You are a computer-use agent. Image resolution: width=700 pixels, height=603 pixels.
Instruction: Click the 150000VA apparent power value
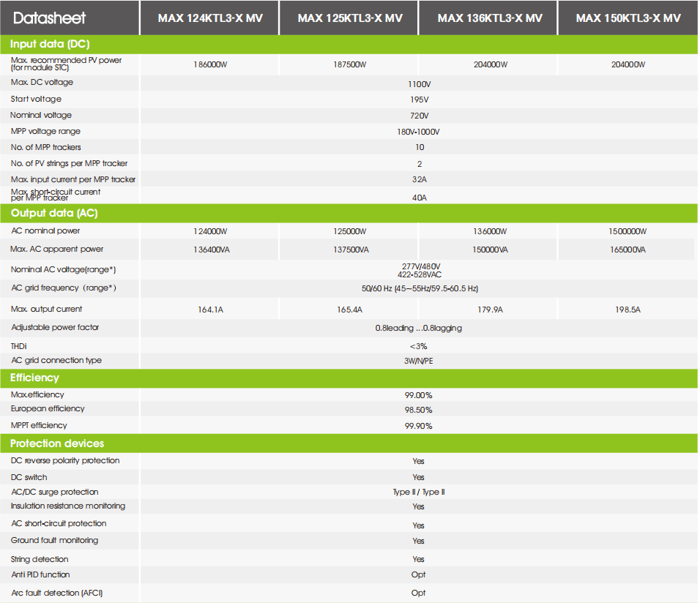point(490,250)
